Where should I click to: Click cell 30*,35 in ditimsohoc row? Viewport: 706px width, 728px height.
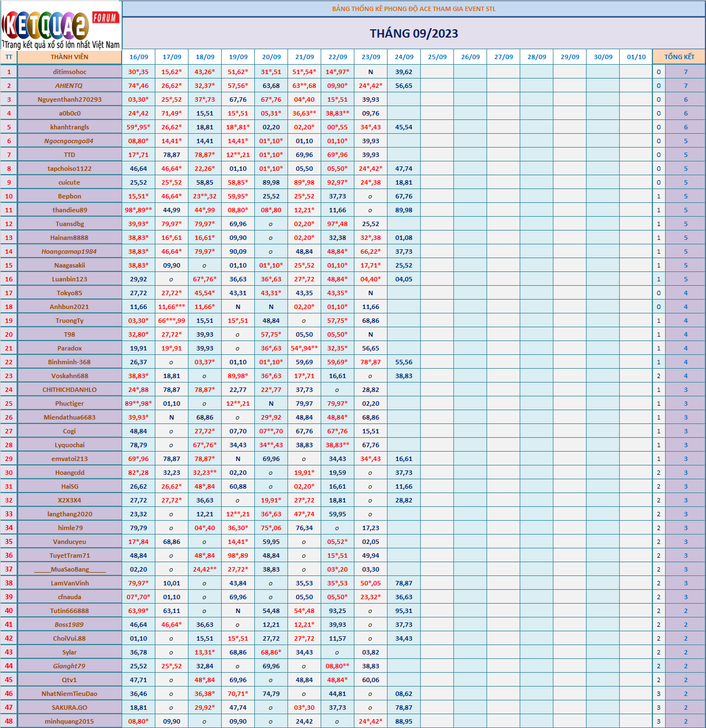coord(139,72)
